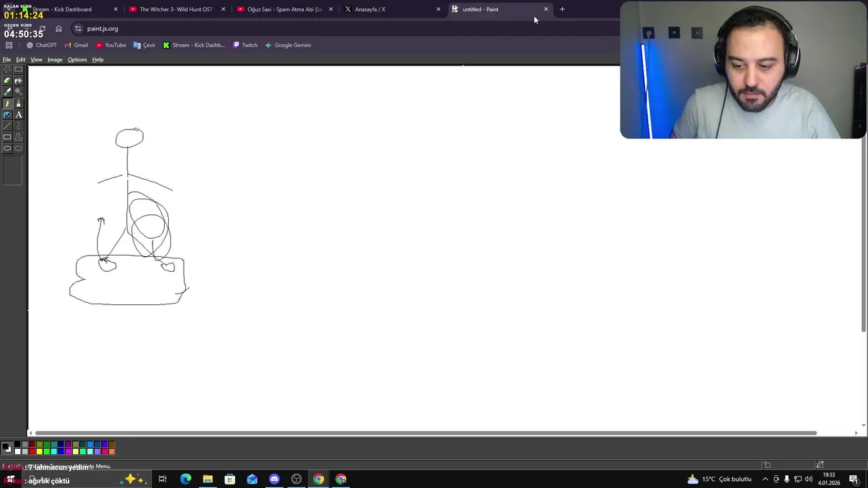
Task: Select the Rounded Rectangle tool
Action: tap(18, 148)
